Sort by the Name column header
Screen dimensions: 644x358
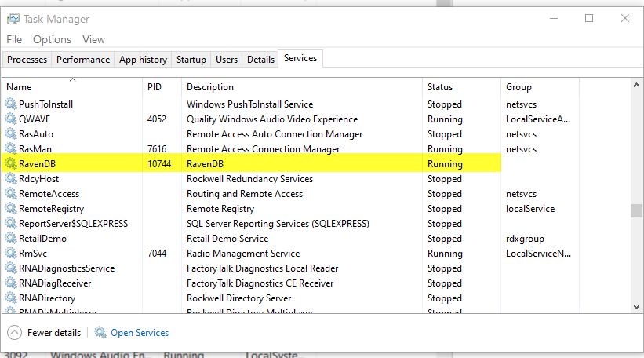[x=72, y=87]
